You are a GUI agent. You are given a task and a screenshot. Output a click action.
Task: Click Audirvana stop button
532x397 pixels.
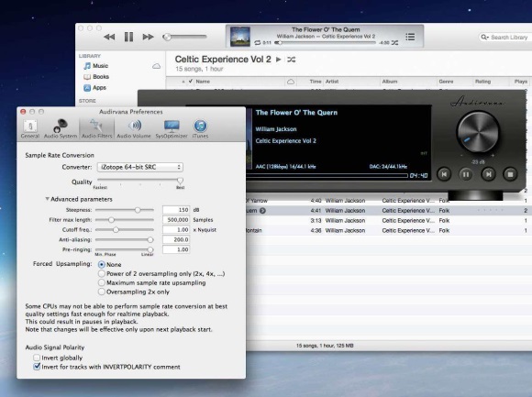tap(510, 174)
